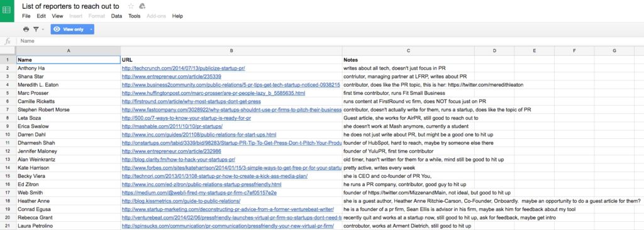This screenshot has height=230, width=644.
Task: Select the Conrad Egusa cell
Action: click(68, 209)
